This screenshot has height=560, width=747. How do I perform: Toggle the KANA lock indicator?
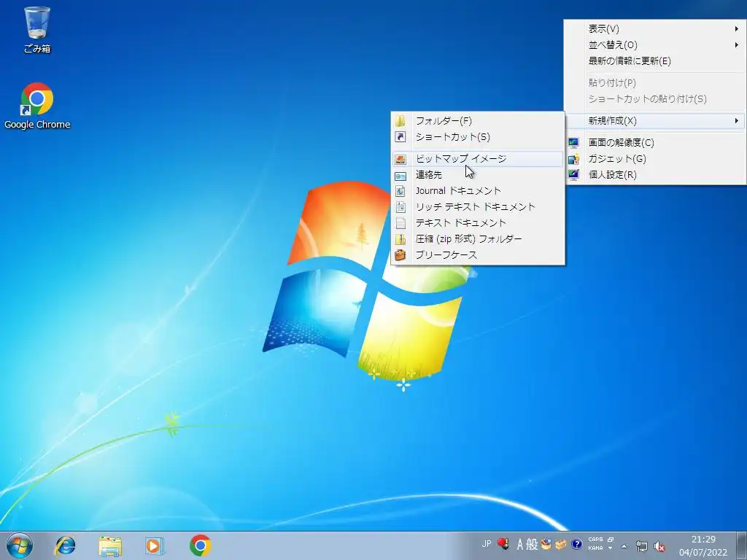click(595, 548)
